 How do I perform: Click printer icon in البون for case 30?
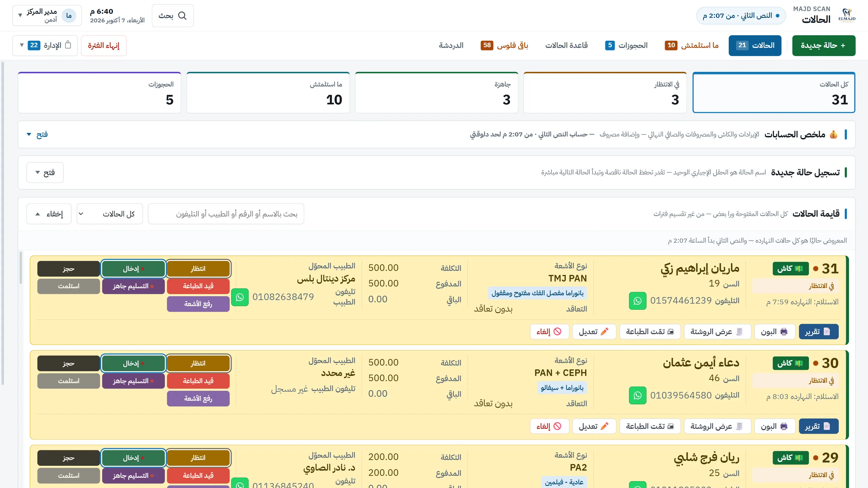pyautogui.click(x=784, y=426)
